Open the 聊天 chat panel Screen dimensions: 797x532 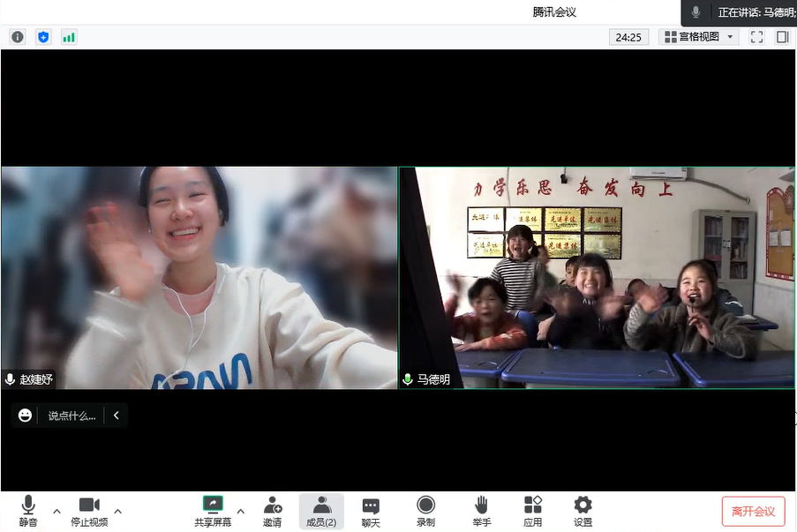(x=371, y=511)
